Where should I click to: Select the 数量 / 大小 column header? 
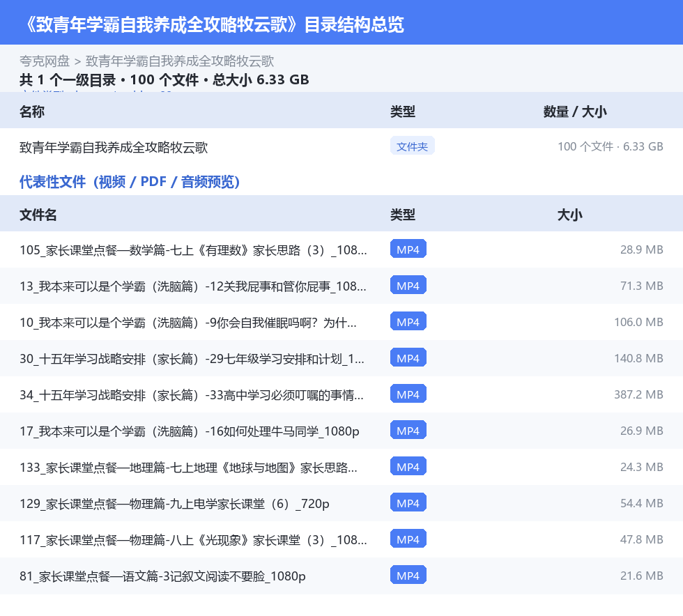click(x=575, y=111)
